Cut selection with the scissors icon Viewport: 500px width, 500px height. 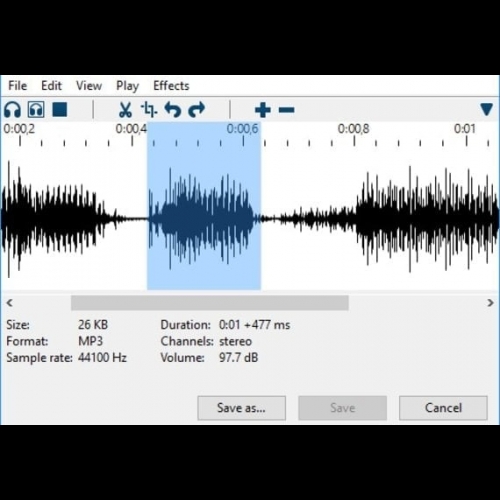[125, 110]
